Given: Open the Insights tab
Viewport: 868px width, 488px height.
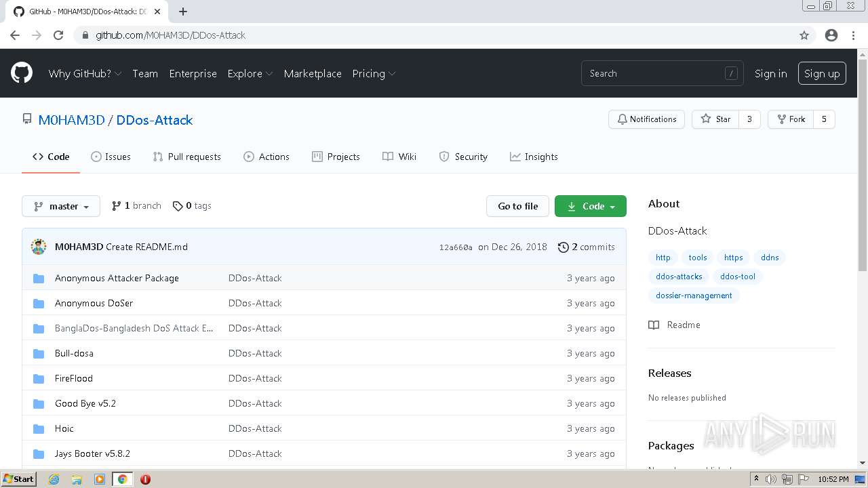Looking at the screenshot, I should point(534,157).
